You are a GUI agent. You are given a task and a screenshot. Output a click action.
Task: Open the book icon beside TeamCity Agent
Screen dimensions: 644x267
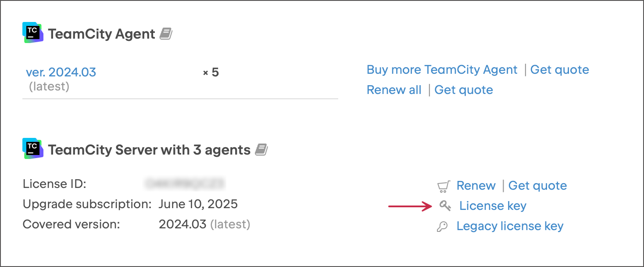pyautogui.click(x=166, y=34)
